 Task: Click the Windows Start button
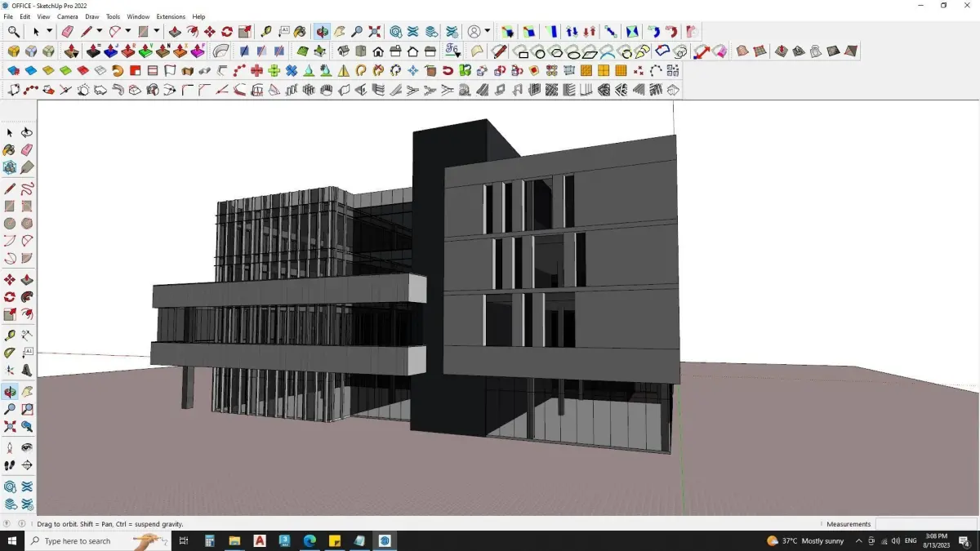coord(12,540)
